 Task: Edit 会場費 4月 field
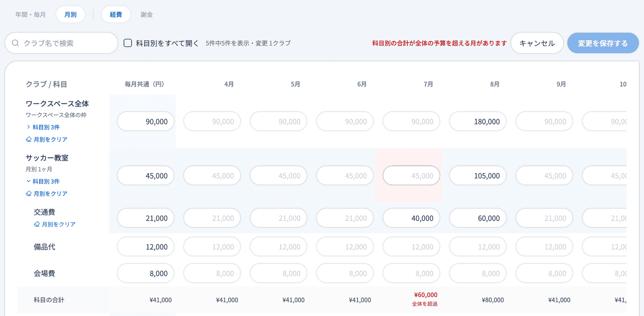[x=212, y=273]
